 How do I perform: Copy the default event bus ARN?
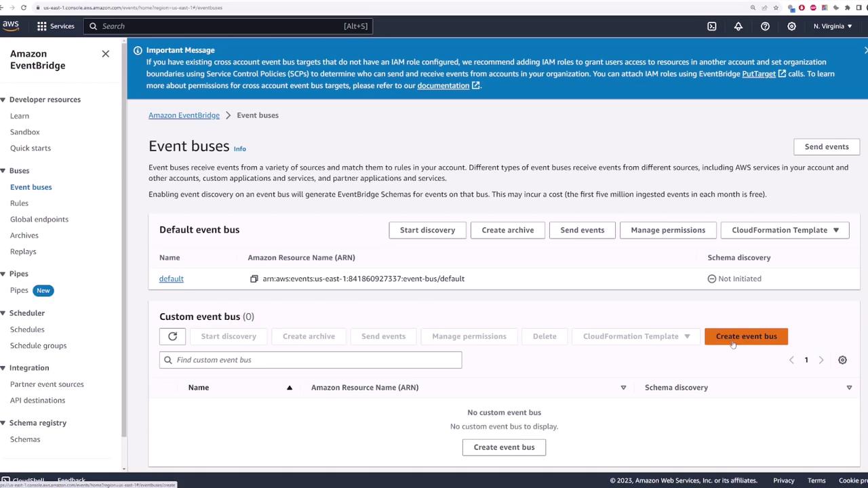[x=254, y=279]
